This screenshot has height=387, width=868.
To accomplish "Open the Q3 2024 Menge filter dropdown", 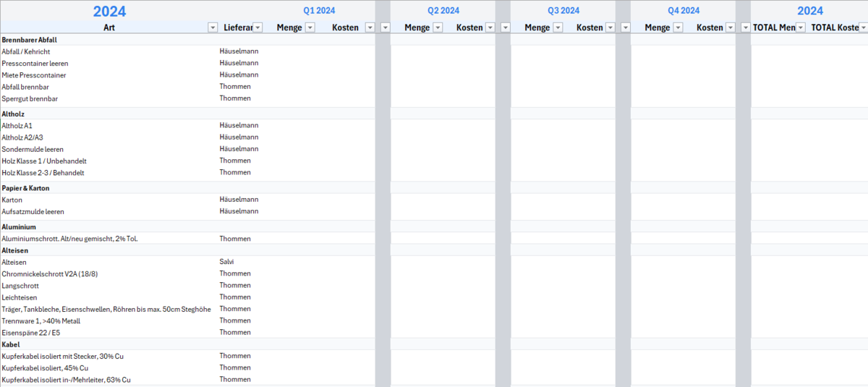I will (557, 27).
